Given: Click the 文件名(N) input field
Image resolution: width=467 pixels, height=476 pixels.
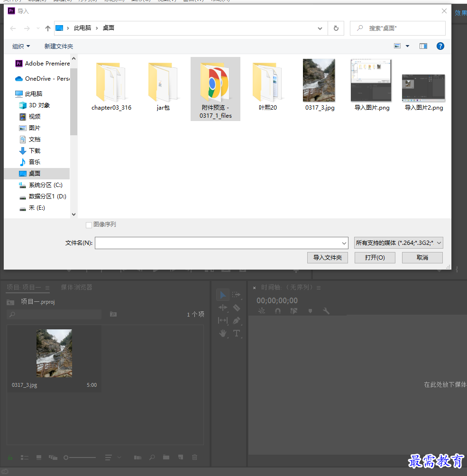Looking at the screenshot, I should tap(221, 243).
